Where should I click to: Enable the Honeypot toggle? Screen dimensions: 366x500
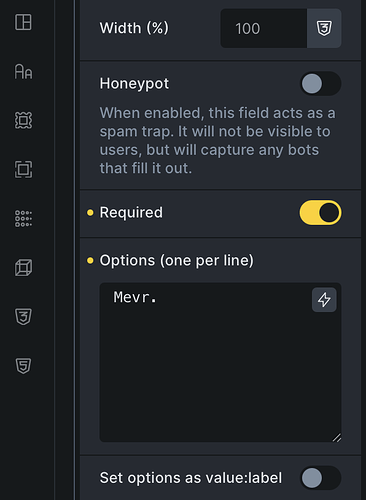(x=320, y=83)
